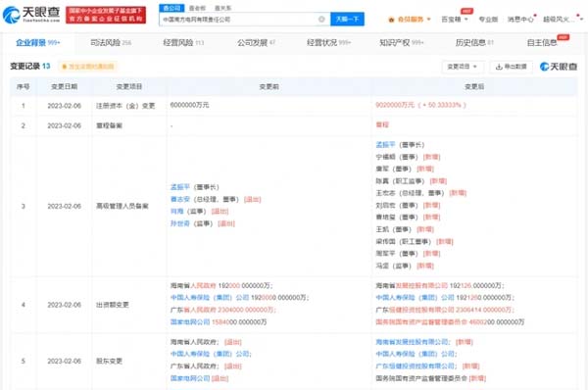
Task: Clear the search box with the X icon
Action: [321, 20]
